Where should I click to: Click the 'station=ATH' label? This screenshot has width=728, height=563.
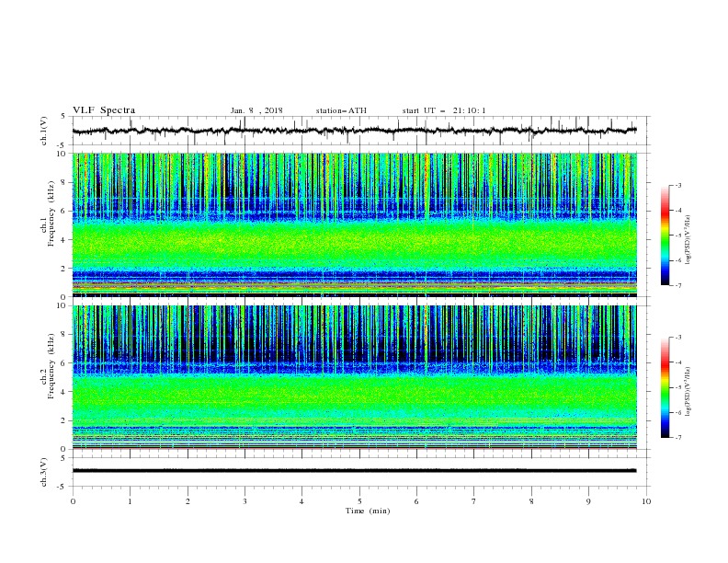tap(341, 110)
